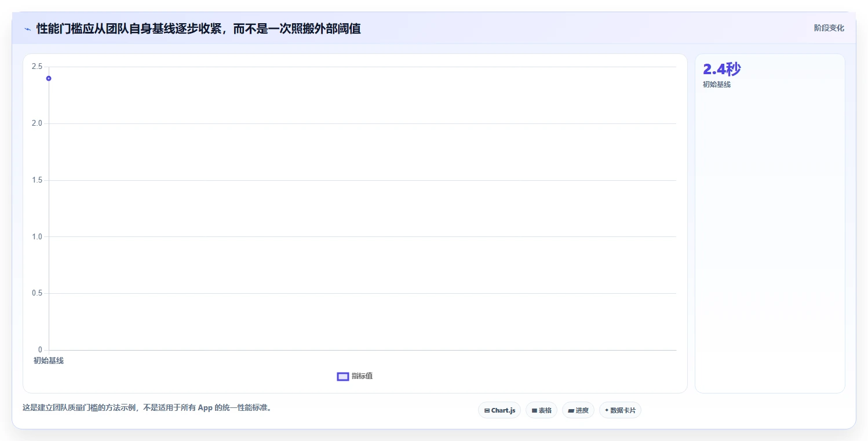Image resolution: width=868 pixels, height=441 pixels.
Task: Click the 2.4秒 value in the card
Action: 721,69
